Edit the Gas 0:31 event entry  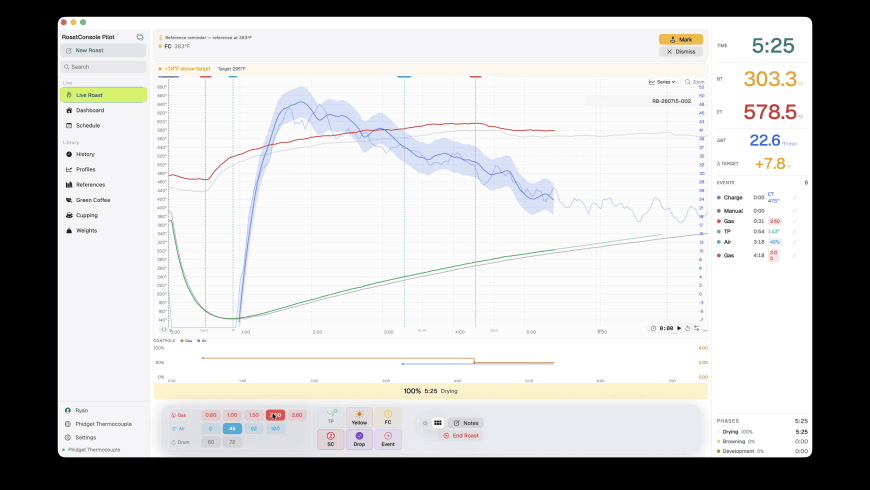tap(795, 221)
